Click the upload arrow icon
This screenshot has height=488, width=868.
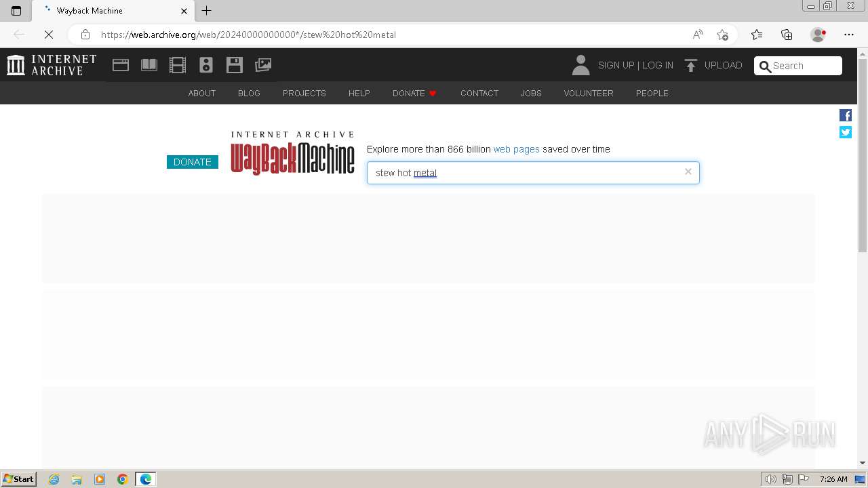coord(691,65)
